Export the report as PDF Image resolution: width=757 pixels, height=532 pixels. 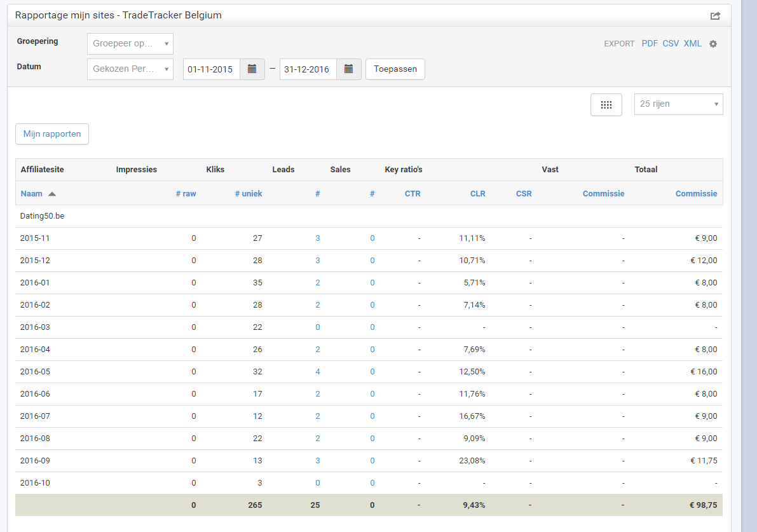coord(650,43)
